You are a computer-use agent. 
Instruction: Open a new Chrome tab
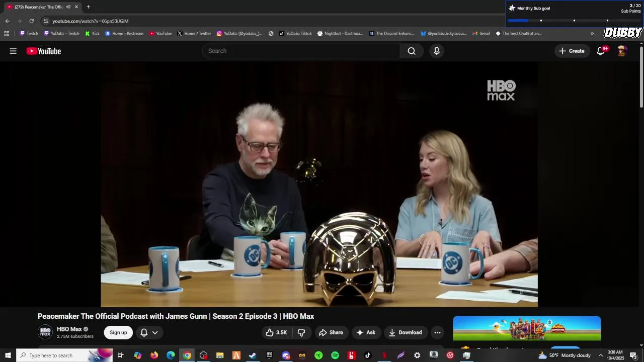pos(89,7)
